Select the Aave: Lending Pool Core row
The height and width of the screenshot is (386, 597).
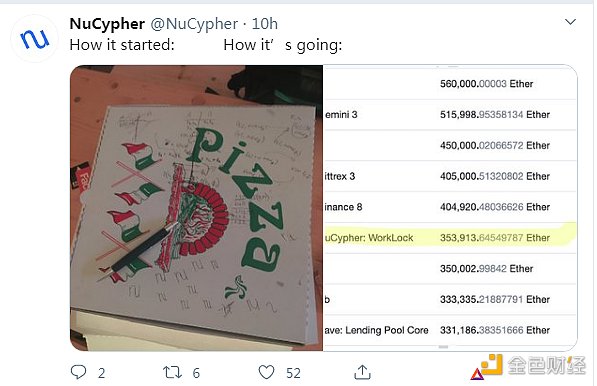[x=450, y=330]
